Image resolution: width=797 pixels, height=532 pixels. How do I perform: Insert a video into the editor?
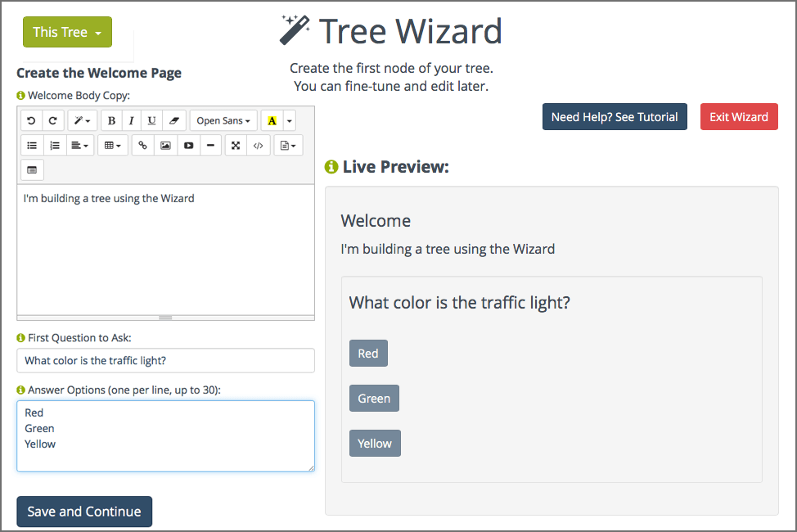tap(188, 146)
